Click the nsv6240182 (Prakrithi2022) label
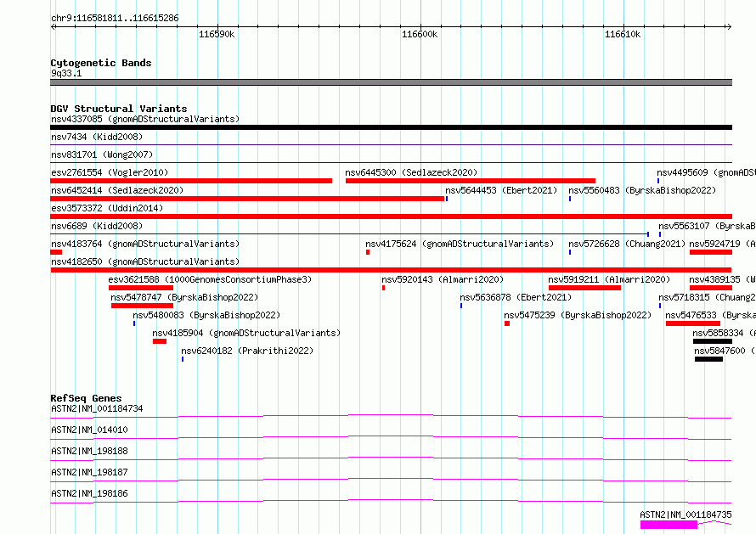Screen dimensions: 756x534 (x=247, y=351)
